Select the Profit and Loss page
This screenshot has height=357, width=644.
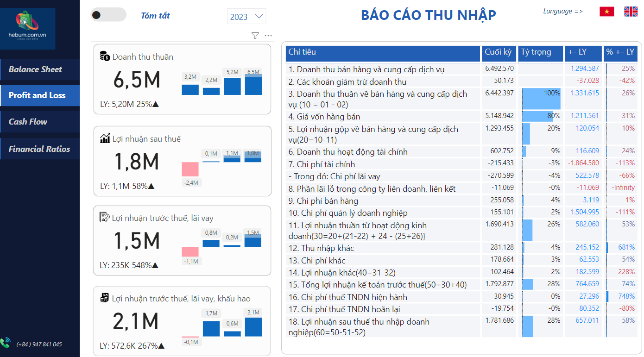click(x=37, y=95)
